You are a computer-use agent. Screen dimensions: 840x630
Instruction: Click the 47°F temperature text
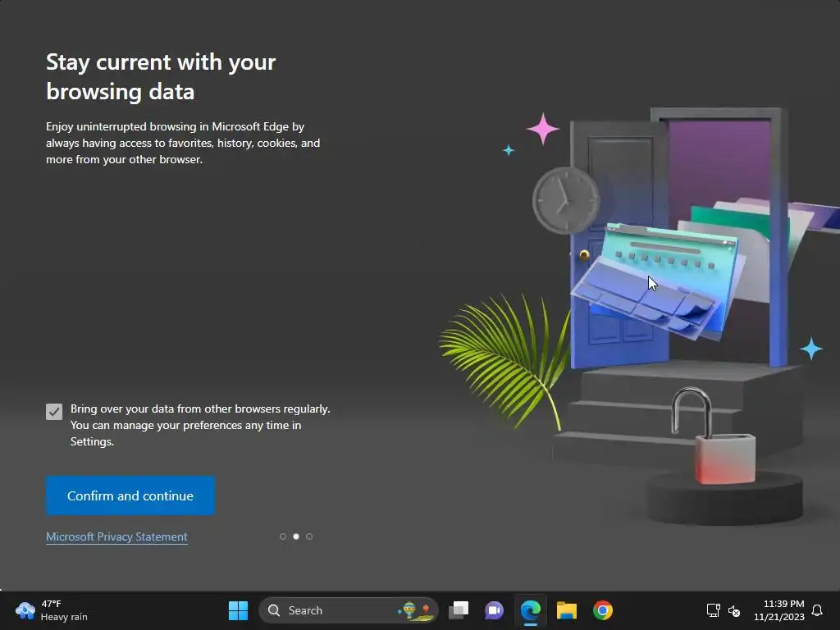(52, 604)
